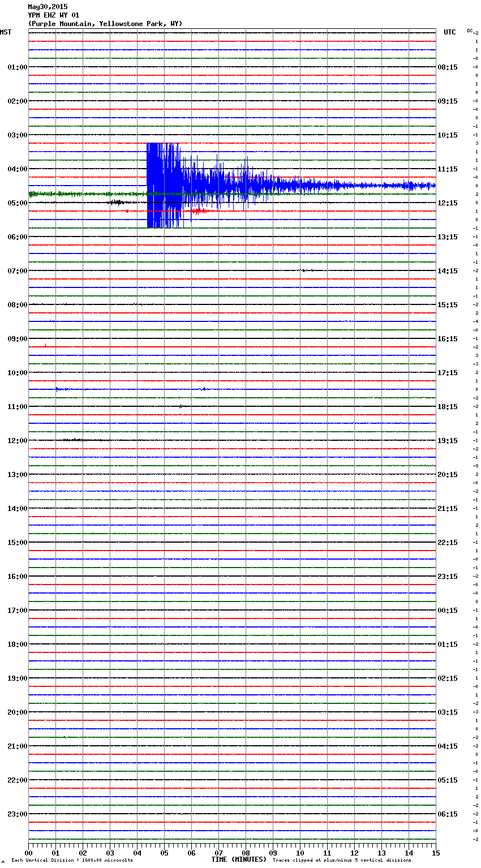Select the 11:00 MST hour label

coord(18,407)
